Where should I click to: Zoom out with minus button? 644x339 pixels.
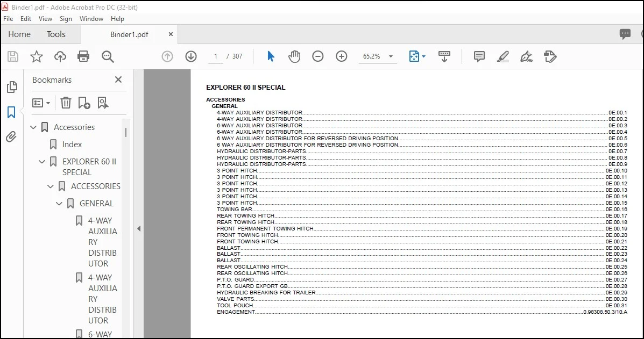[318, 56]
